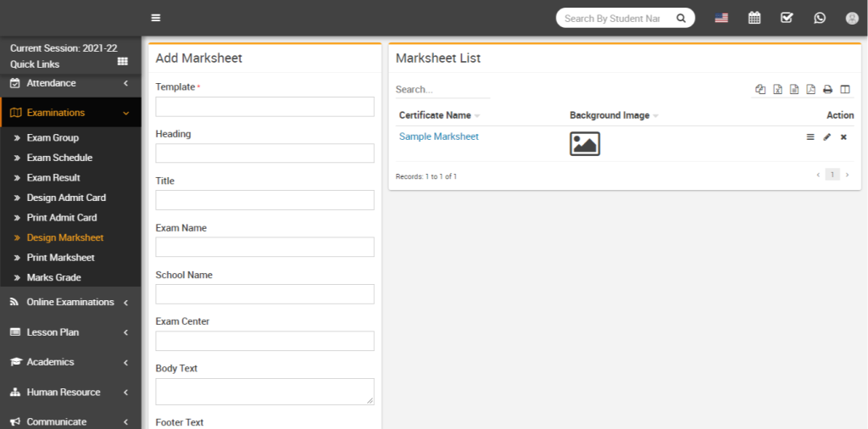Go to Print Marksheet page
Image resolution: width=868 pixels, height=429 pixels.
(x=60, y=258)
